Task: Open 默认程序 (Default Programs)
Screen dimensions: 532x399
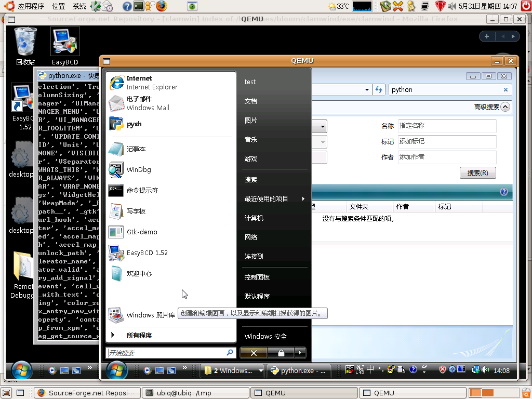Action: tap(274, 296)
